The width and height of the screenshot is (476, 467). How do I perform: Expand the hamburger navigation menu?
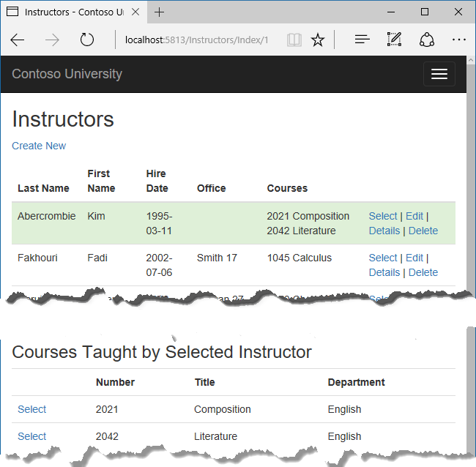tap(439, 74)
